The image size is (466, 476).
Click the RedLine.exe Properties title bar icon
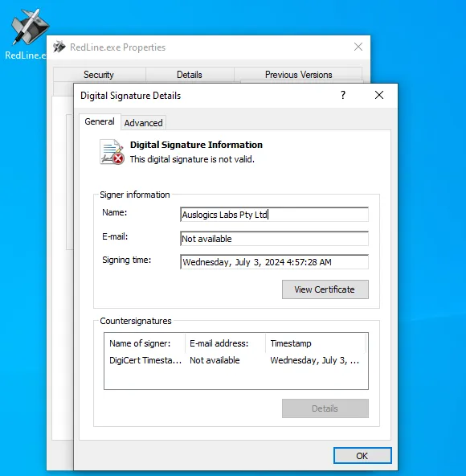tap(59, 47)
